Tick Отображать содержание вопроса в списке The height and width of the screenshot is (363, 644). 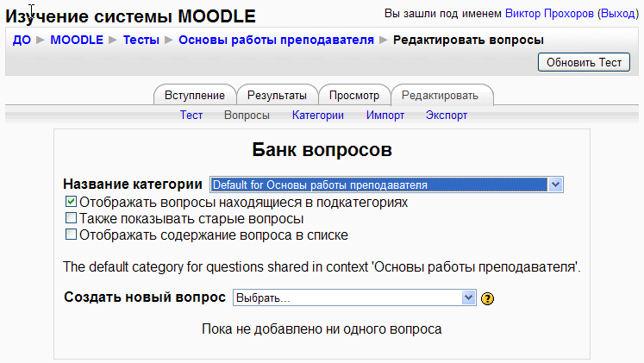[71, 234]
